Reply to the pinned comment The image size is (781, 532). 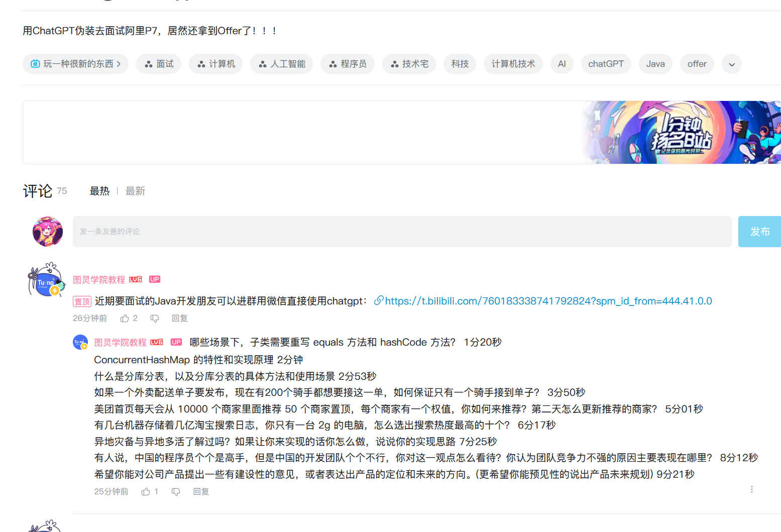[x=180, y=318]
